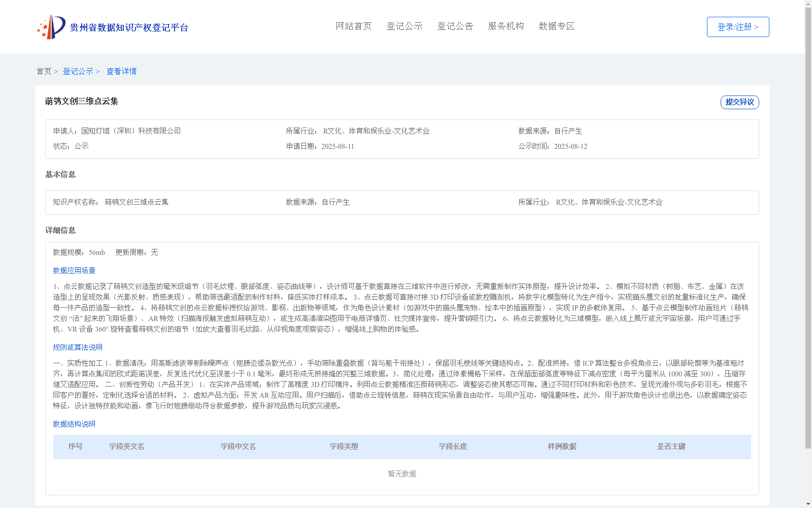The width and height of the screenshot is (812, 508).
Task: Click the 数据结构说明 heading
Action: 74,424
